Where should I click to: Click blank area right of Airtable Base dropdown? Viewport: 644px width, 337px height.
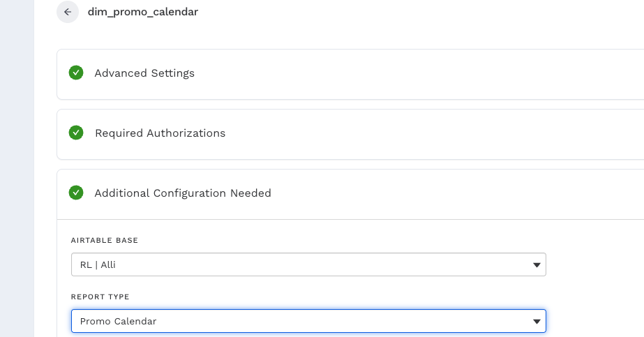click(x=593, y=265)
